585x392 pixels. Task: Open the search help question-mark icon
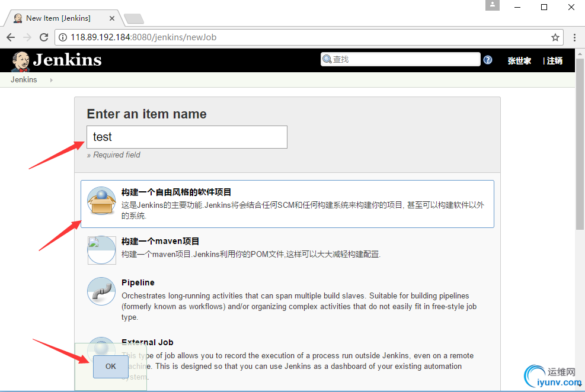[x=488, y=60]
